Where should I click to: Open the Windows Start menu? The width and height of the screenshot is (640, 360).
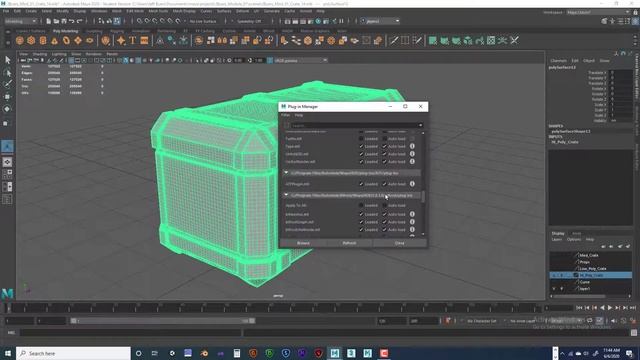pos(8,353)
